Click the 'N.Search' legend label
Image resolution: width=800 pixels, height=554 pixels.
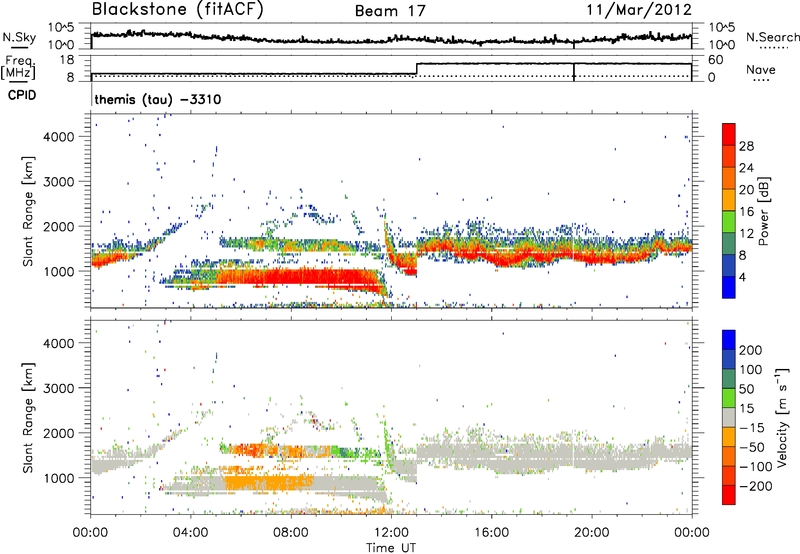click(x=772, y=37)
